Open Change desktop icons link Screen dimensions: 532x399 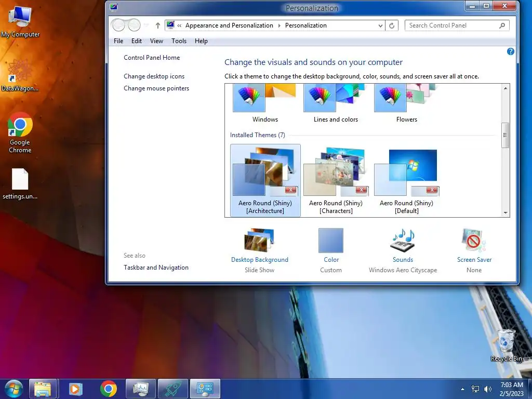(x=154, y=76)
